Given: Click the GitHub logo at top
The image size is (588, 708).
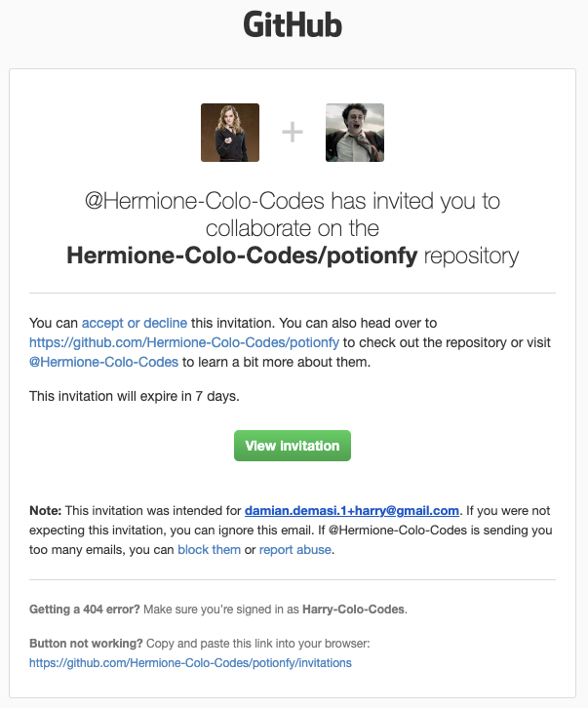Looking at the screenshot, I should click(x=293, y=24).
